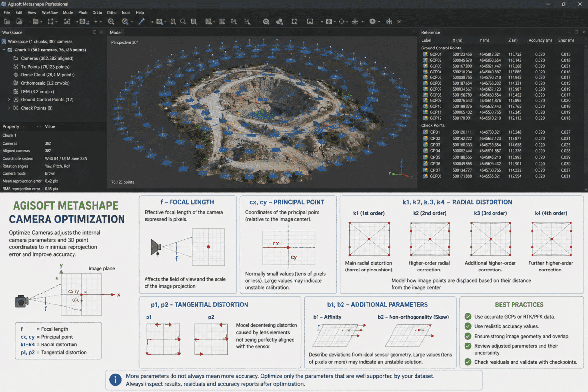Open the Help menu
The image size is (588, 392).
point(140,12)
